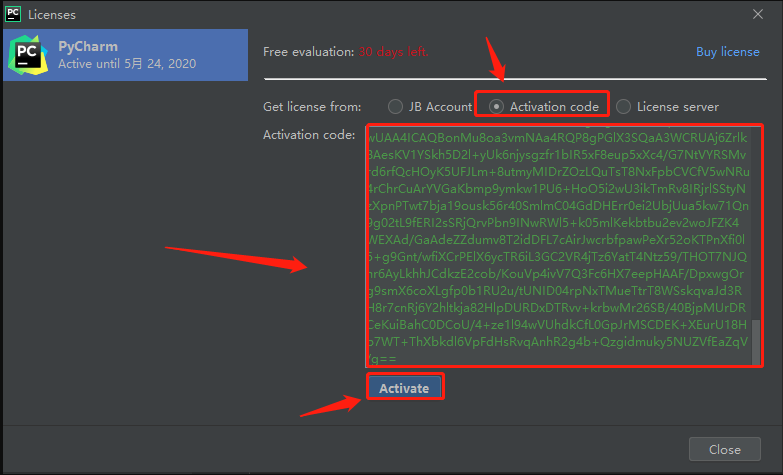
Task: Click the PyCharm icon in the title bar
Action: [x=13, y=13]
